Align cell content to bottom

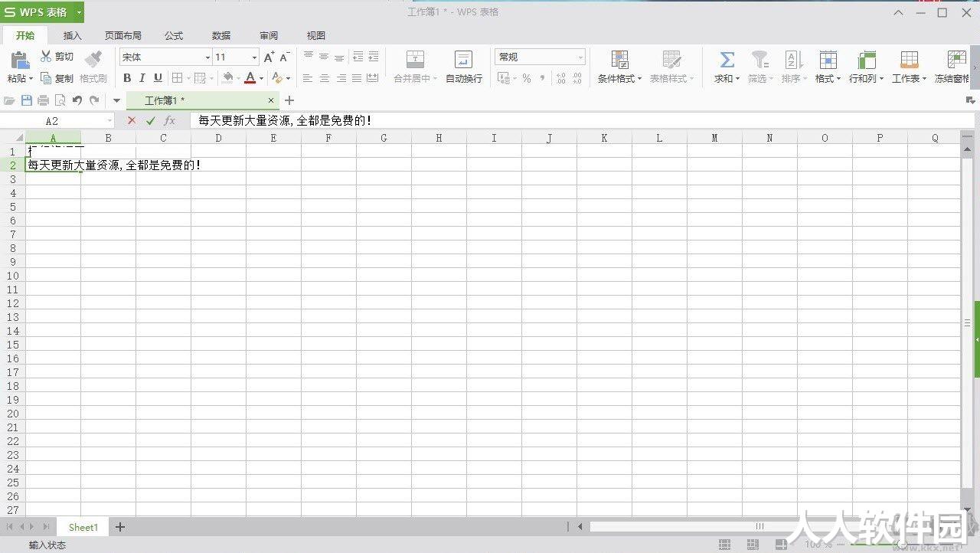click(x=339, y=57)
